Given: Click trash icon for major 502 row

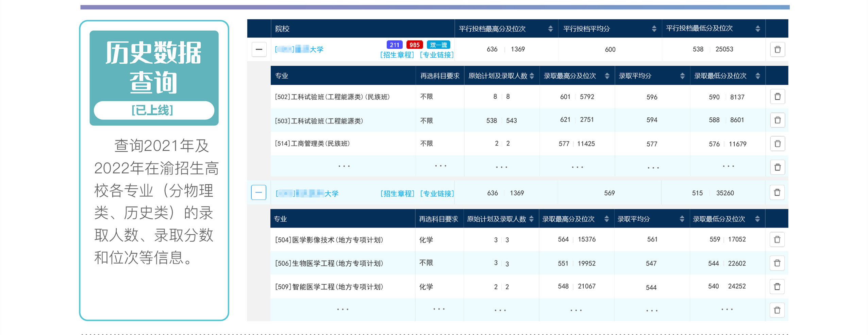Looking at the screenshot, I should [x=777, y=97].
